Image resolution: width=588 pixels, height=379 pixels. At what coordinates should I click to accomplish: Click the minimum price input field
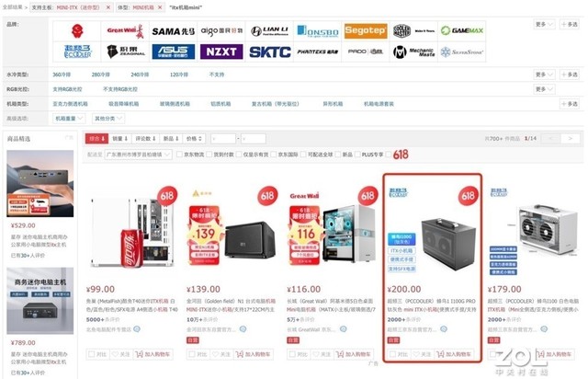tap(223, 139)
